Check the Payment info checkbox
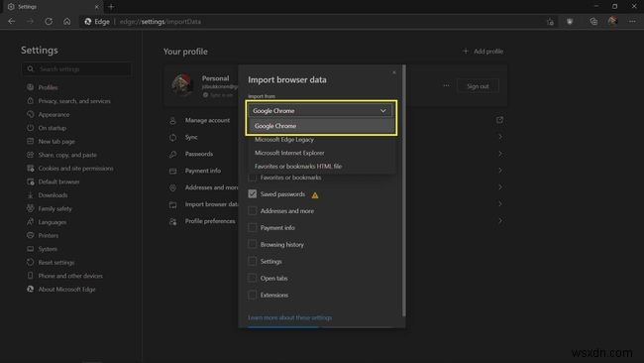This screenshot has width=644, height=363. [x=253, y=228]
